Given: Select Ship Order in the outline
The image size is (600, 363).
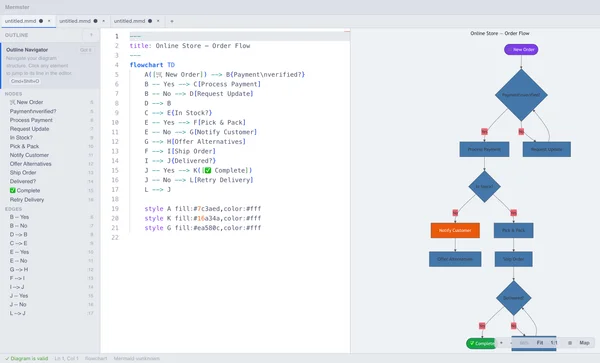Looking at the screenshot, I should [51, 173].
